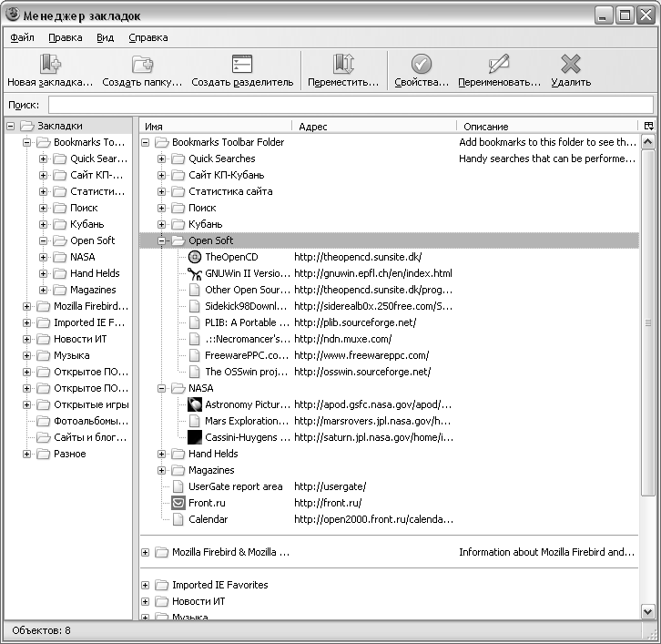The height and width of the screenshot is (644, 661).
Task: Sort by the Адрес column header
Action: (373, 127)
